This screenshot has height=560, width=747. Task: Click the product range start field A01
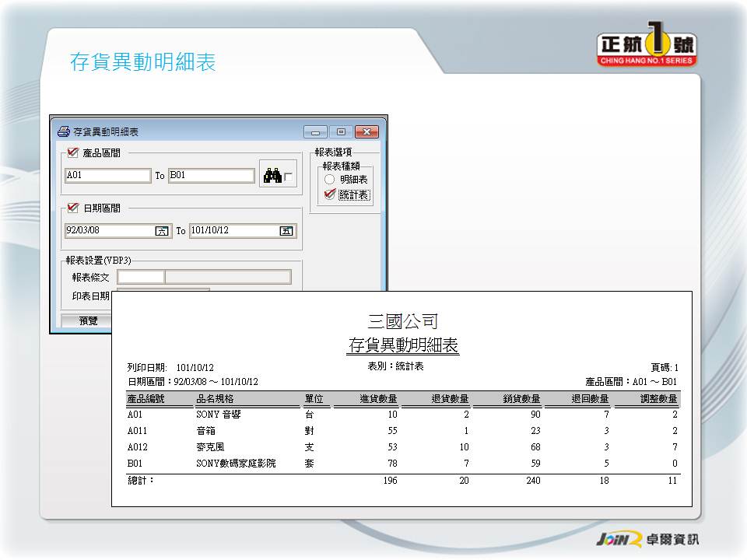click(x=107, y=176)
